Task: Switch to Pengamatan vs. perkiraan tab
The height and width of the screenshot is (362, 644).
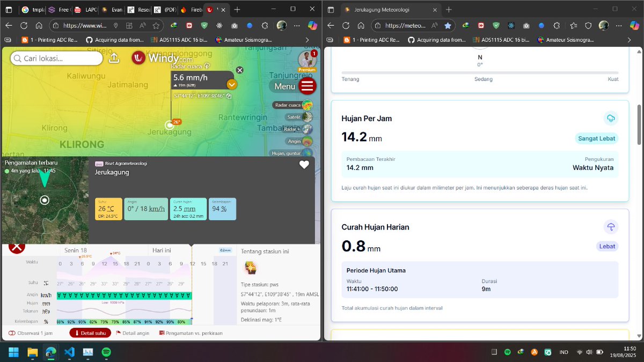Action: (x=191, y=333)
